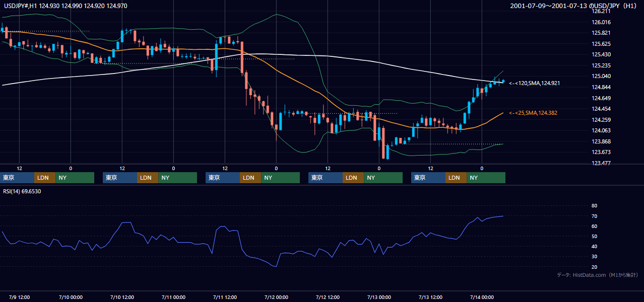644x302 pixels.
Task: Click the 7/10 12:00 time label
Action: (122, 297)
